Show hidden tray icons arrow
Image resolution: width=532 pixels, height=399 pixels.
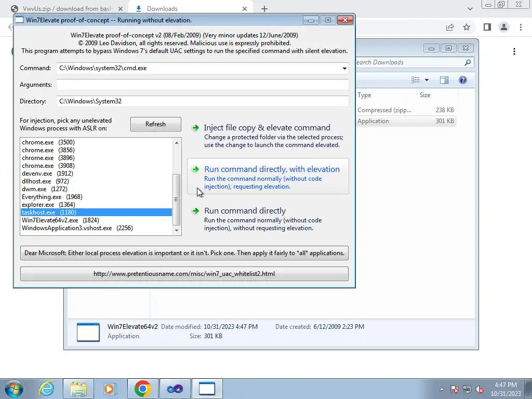(442, 389)
